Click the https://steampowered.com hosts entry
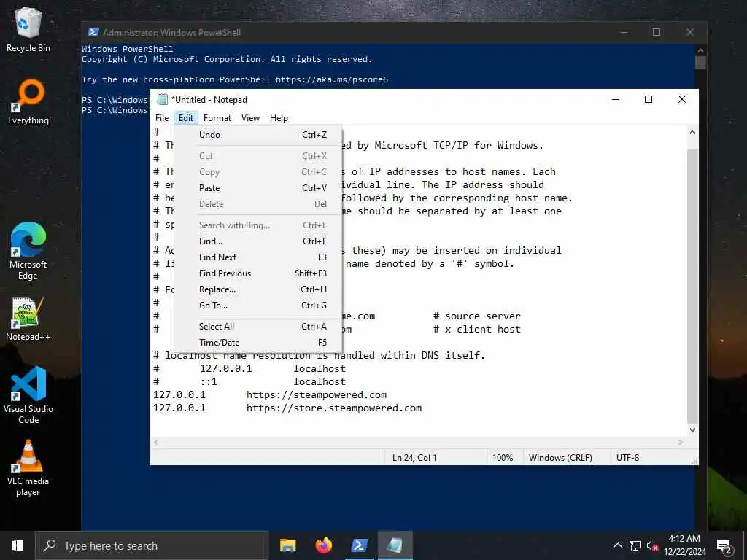The width and height of the screenshot is (747, 560). [317, 394]
